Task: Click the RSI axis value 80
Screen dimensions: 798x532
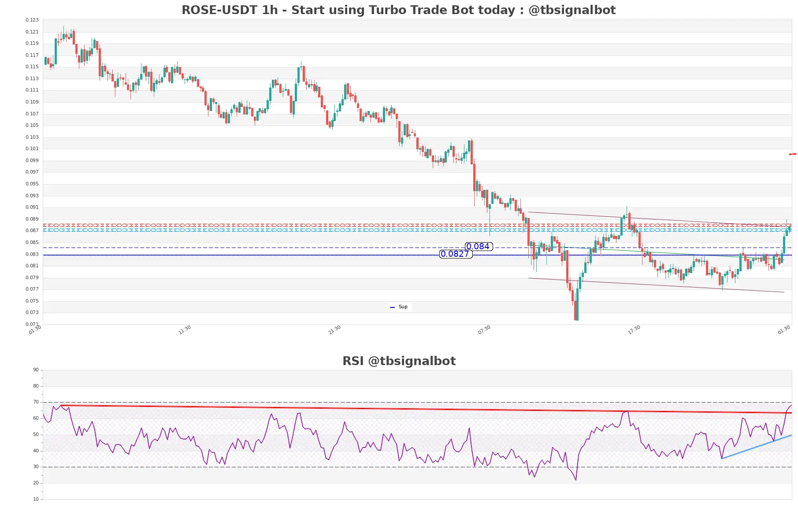Action: [36, 386]
